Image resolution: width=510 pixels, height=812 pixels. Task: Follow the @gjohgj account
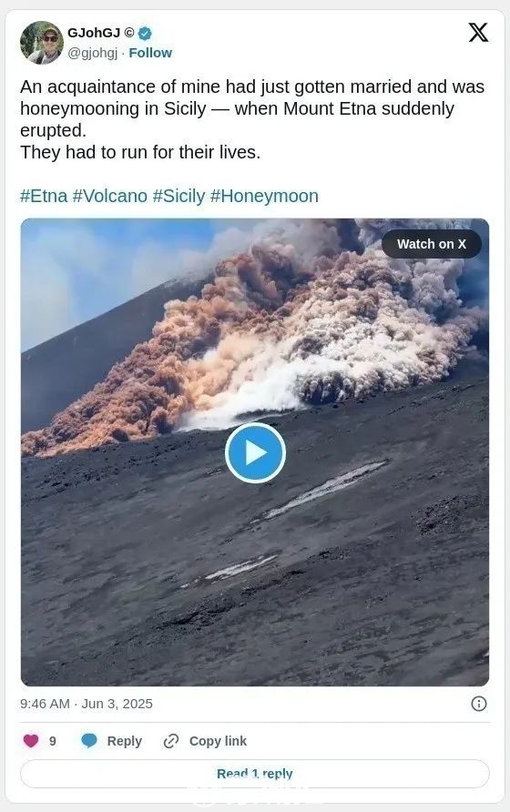[150, 53]
